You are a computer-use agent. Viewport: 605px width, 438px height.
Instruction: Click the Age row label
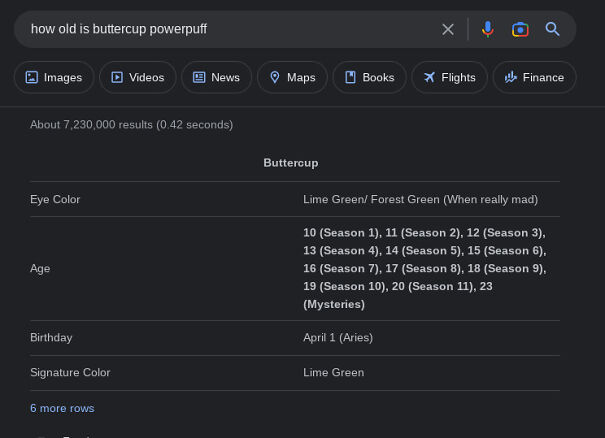tap(40, 268)
